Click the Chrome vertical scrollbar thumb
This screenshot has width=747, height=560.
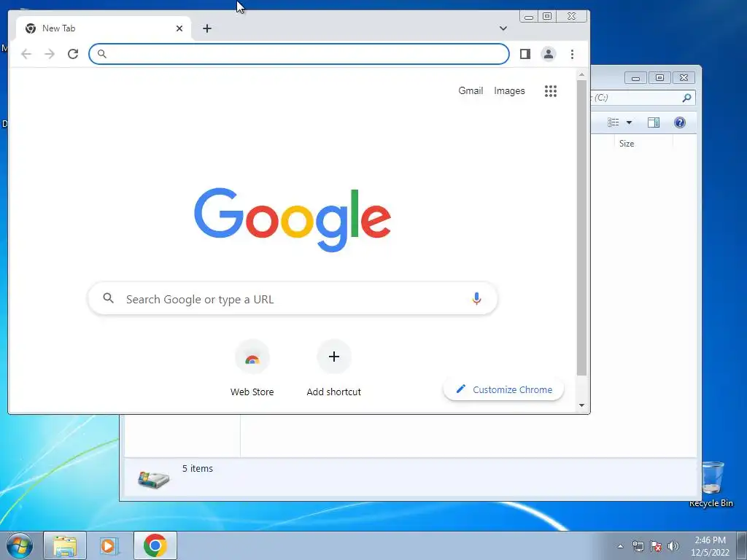581,228
